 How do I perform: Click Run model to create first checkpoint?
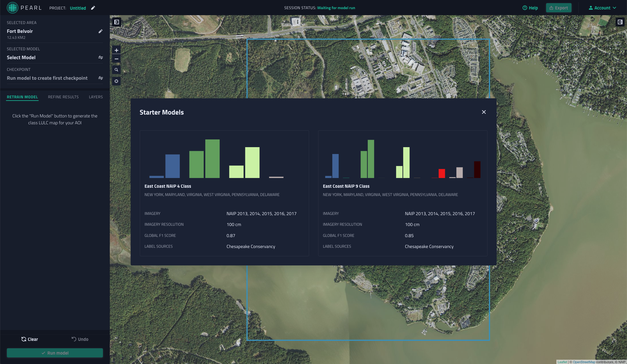coord(47,78)
